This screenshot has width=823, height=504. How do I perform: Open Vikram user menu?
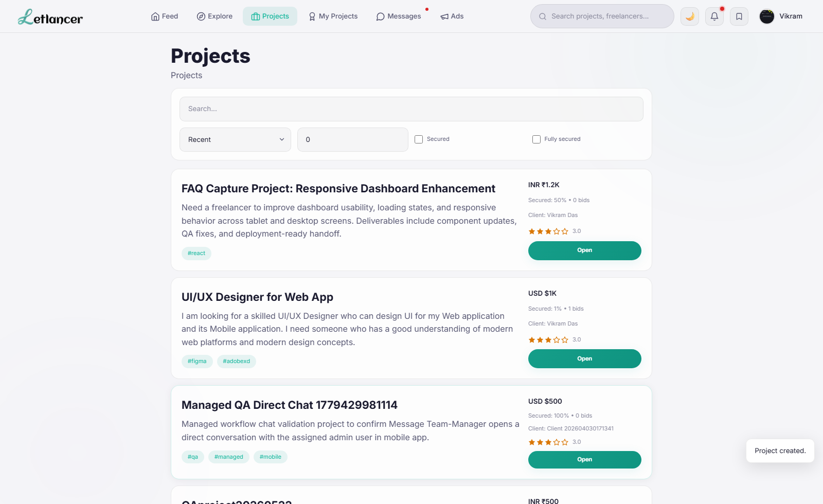pyautogui.click(x=781, y=16)
